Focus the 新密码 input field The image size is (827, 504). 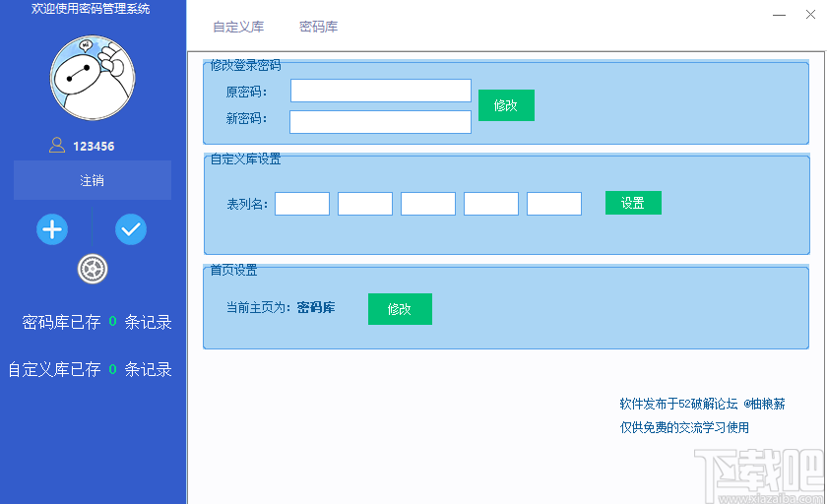click(x=380, y=122)
